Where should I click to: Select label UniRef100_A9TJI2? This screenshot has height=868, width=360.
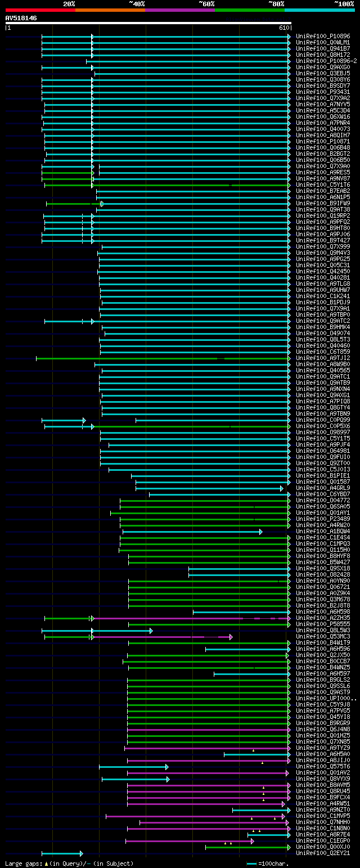pos(323,358)
